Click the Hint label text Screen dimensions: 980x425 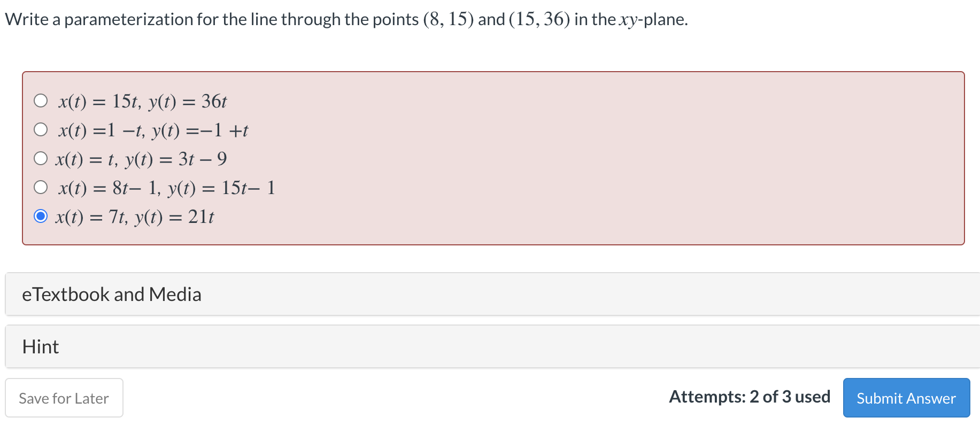point(40,346)
